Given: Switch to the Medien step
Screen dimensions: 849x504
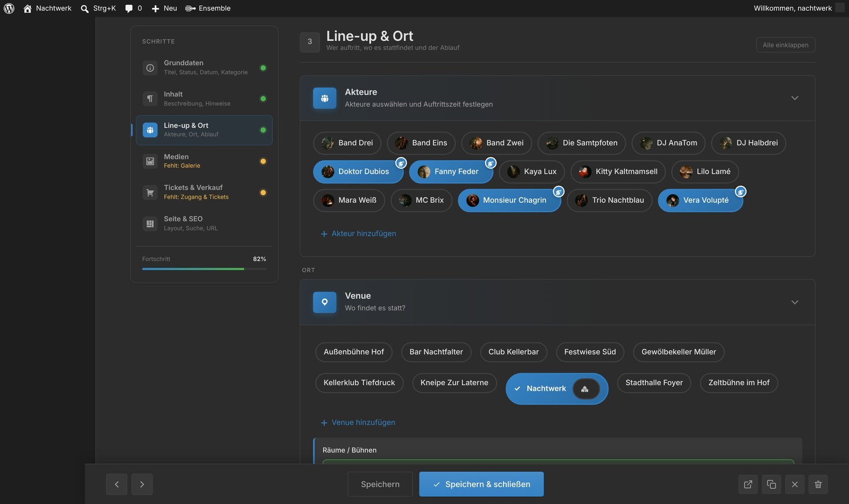Looking at the screenshot, I should 204,161.
